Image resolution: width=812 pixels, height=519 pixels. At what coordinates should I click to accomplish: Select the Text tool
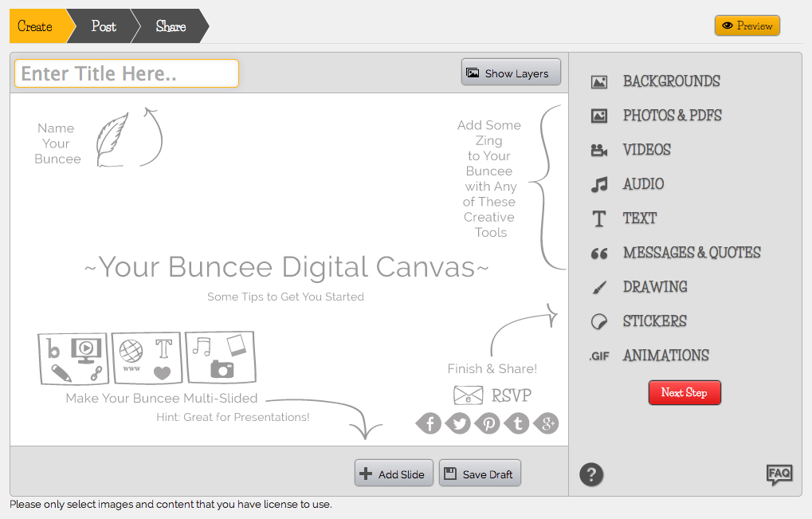(x=640, y=218)
